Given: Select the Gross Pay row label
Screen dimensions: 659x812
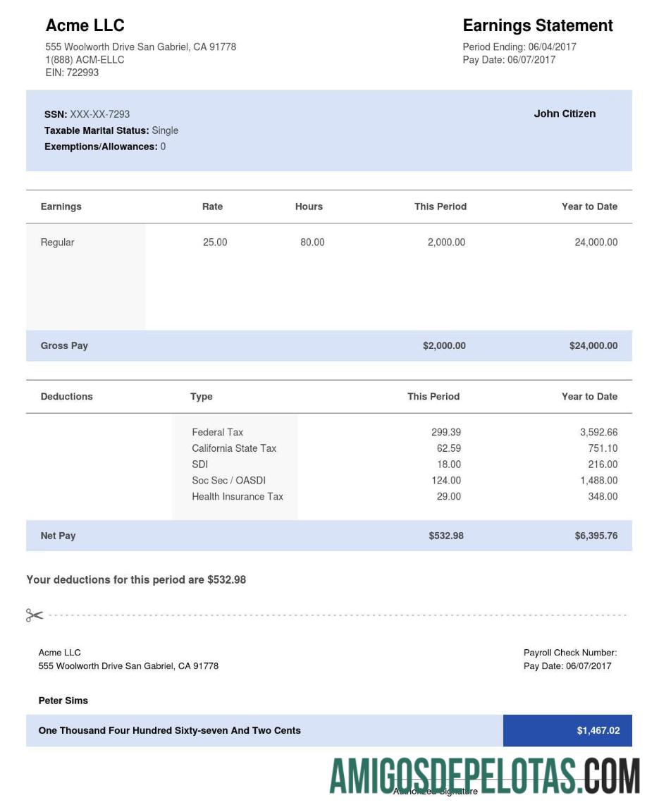Looking at the screenshot, I should (64, 346).
